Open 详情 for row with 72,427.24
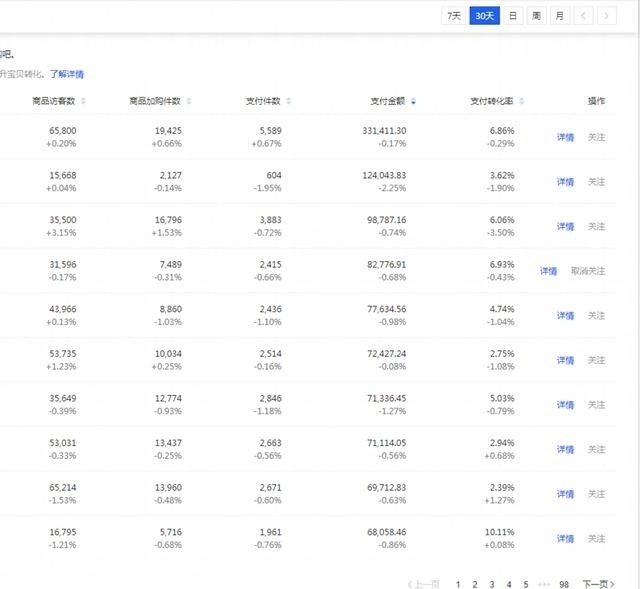This screenshot has width=640, height=589. (565, 360)
